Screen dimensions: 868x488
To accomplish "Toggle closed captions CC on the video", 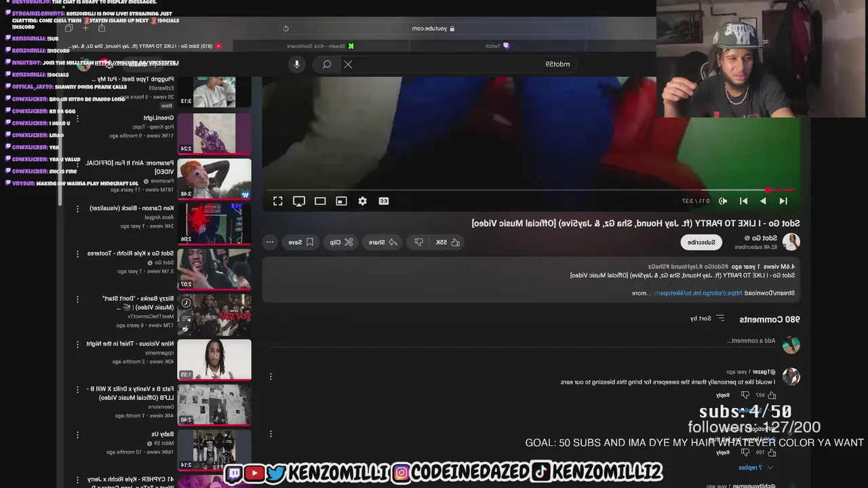I will 384,201.
